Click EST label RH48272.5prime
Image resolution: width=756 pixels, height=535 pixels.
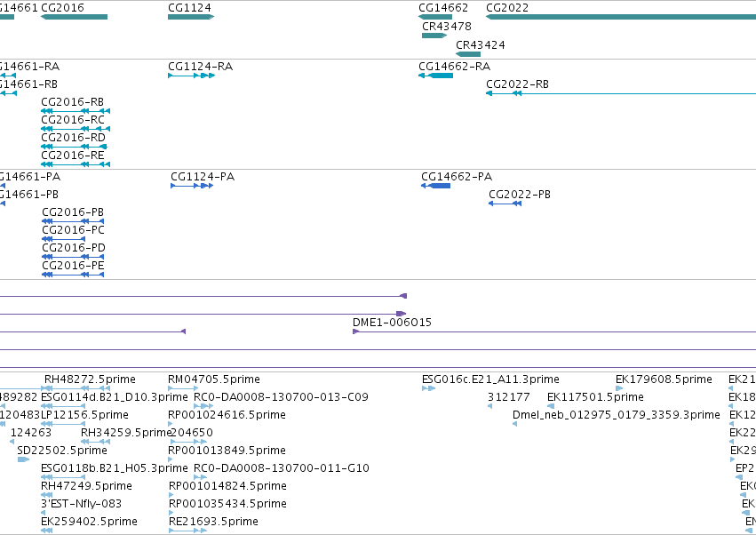(x=90, y=379)
